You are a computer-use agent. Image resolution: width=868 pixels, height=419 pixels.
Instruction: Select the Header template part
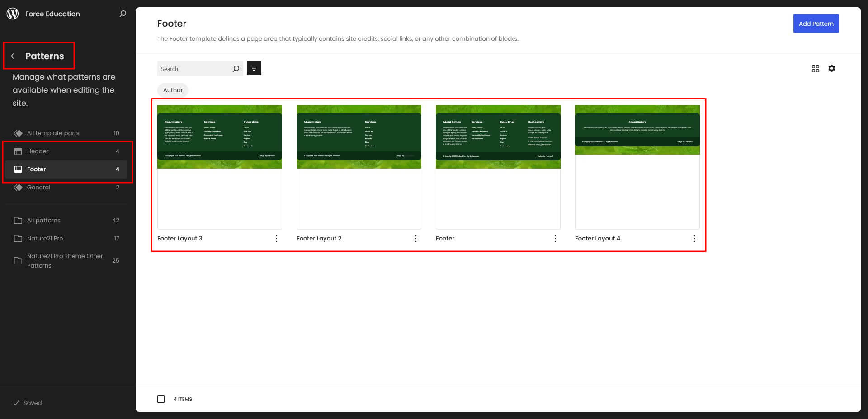[38, 151]
